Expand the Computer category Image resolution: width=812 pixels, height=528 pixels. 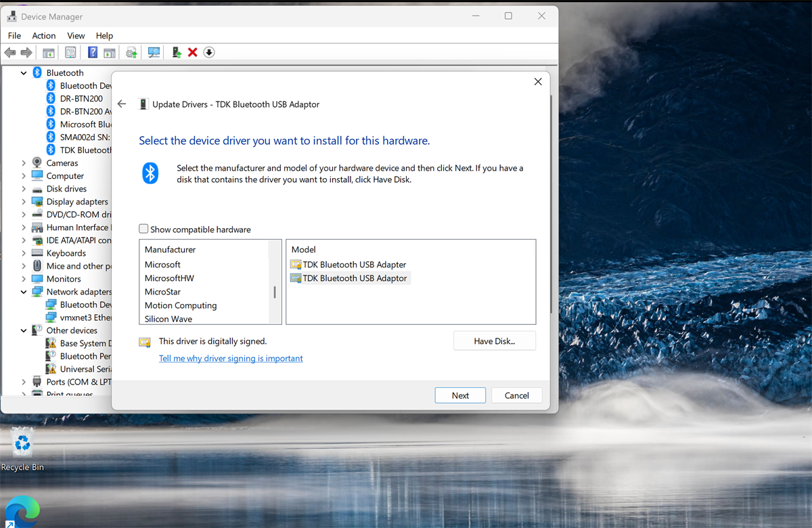pyautogui.click(x=24, y=176)
